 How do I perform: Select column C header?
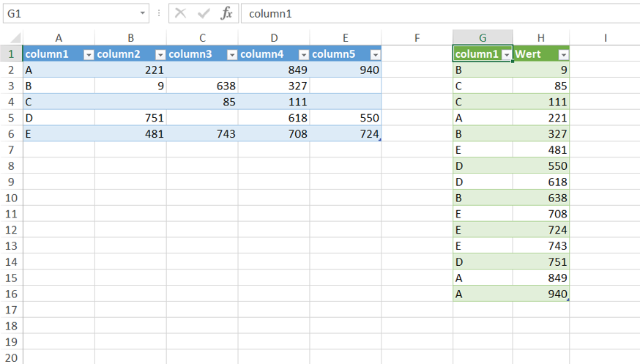pos(202,38)
